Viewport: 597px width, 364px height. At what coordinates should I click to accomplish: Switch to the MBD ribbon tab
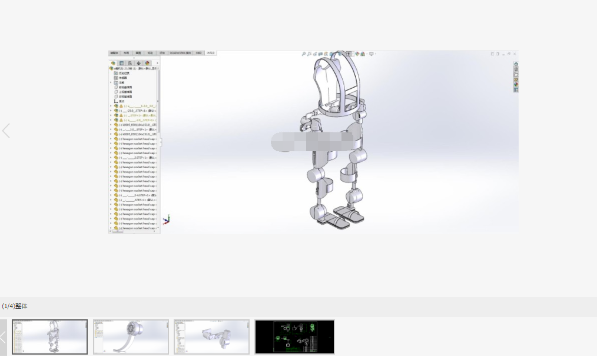click(199, 53)
